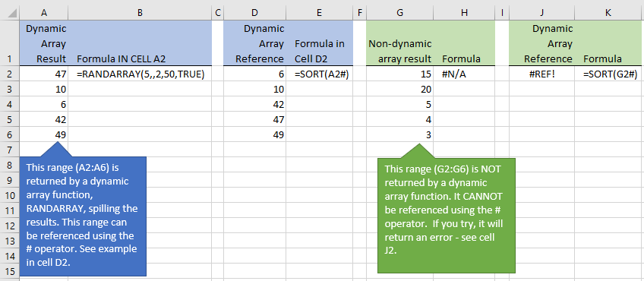Select column C header
This screenshot has height=281, width=644.
[218, 13]
